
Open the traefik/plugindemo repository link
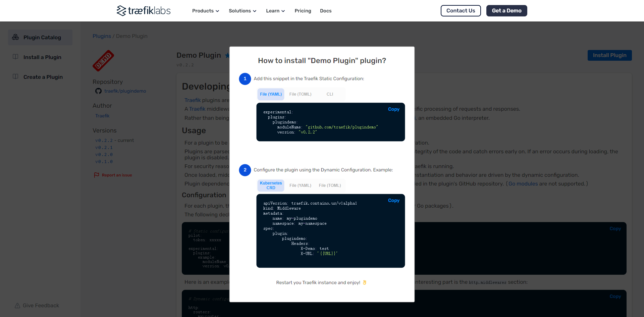[x=125, y=91]
